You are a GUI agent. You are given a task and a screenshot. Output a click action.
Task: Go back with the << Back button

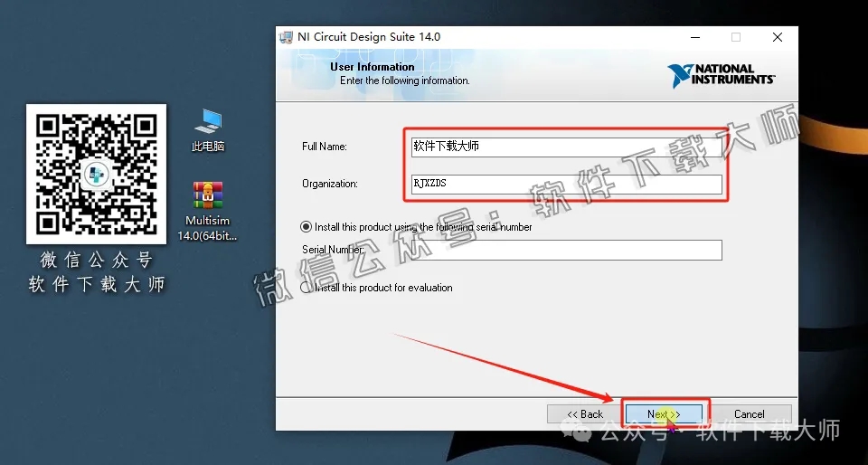(584, 414)
